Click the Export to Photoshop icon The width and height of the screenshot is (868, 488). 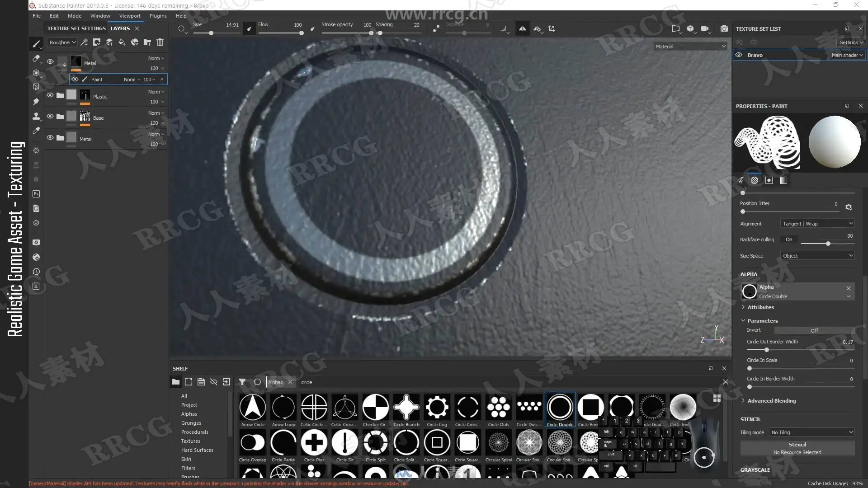click(36, 194)
